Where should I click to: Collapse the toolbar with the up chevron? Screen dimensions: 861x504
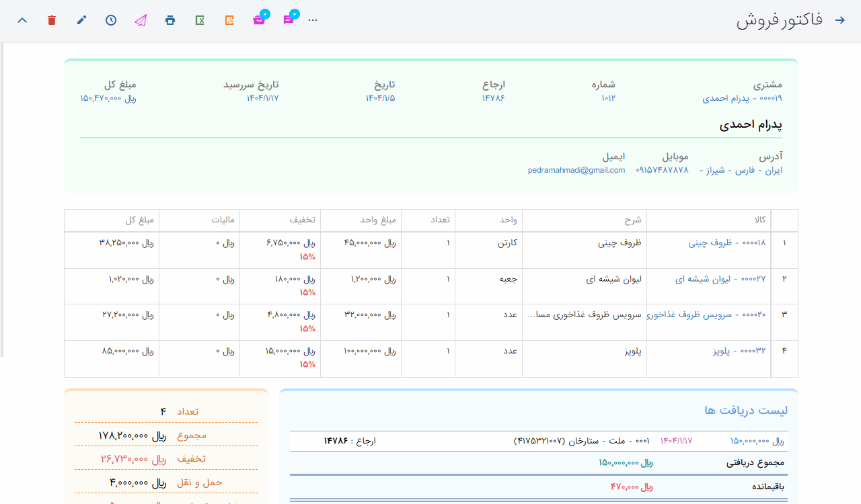tap(22, 20)
